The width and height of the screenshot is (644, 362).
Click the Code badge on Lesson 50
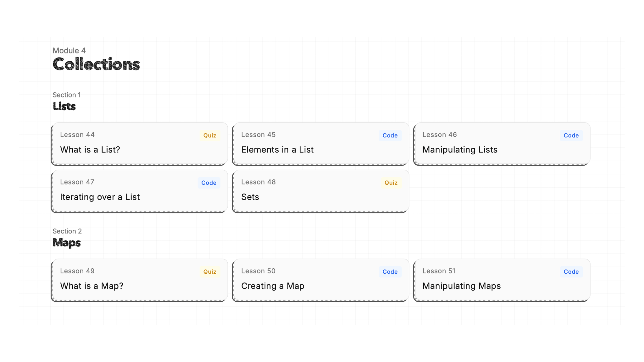pos(390,271)
